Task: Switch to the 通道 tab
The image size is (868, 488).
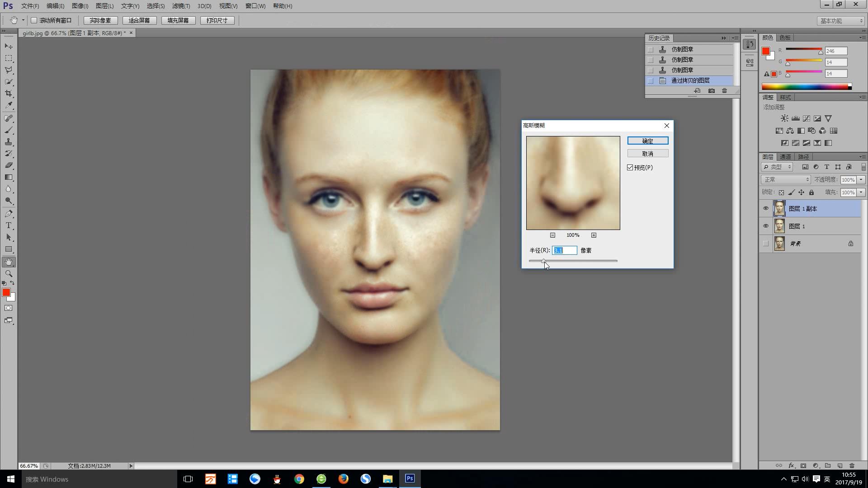Action: 785,157
